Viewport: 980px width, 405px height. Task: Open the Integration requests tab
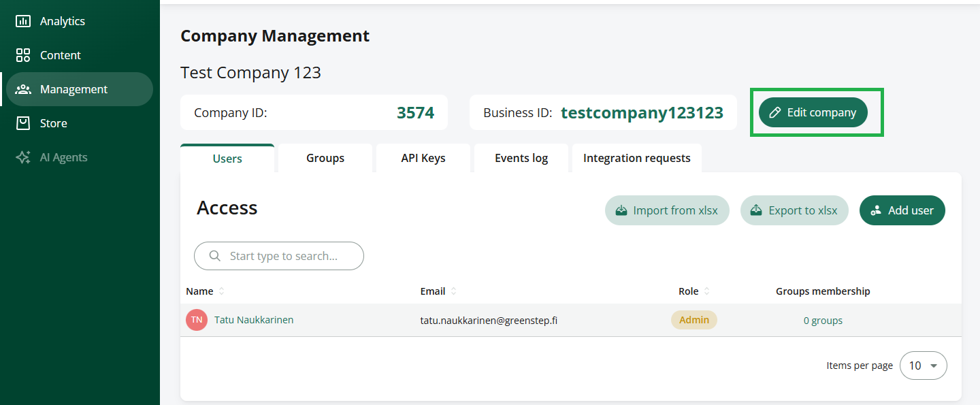point(637,158)
